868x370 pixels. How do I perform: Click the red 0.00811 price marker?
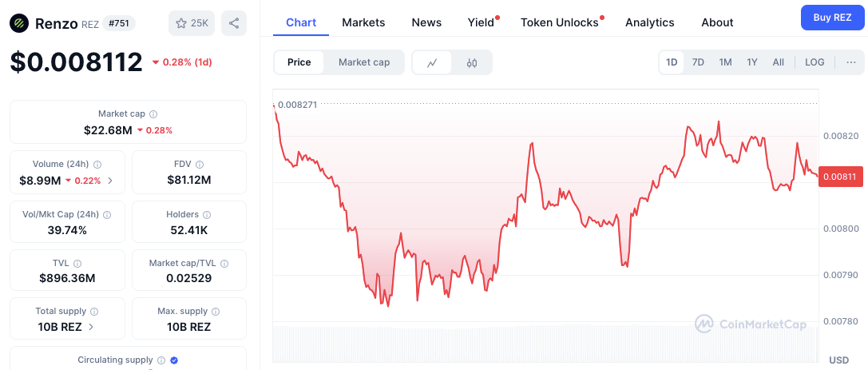tap(840, 177)
